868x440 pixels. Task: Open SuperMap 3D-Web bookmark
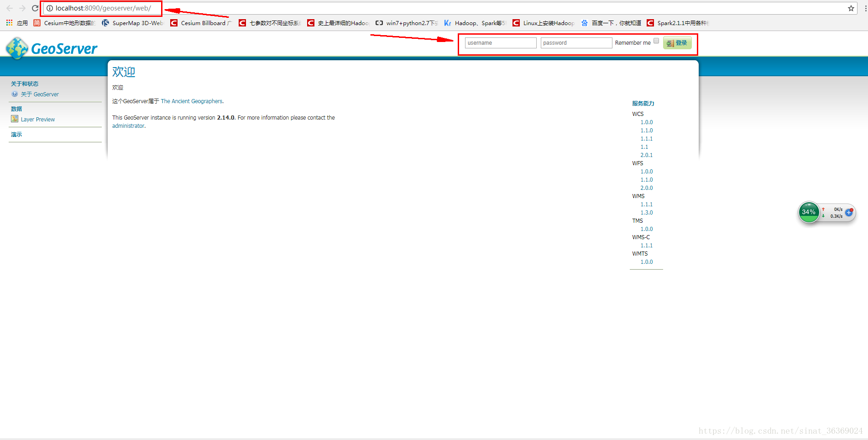(132, 23)
